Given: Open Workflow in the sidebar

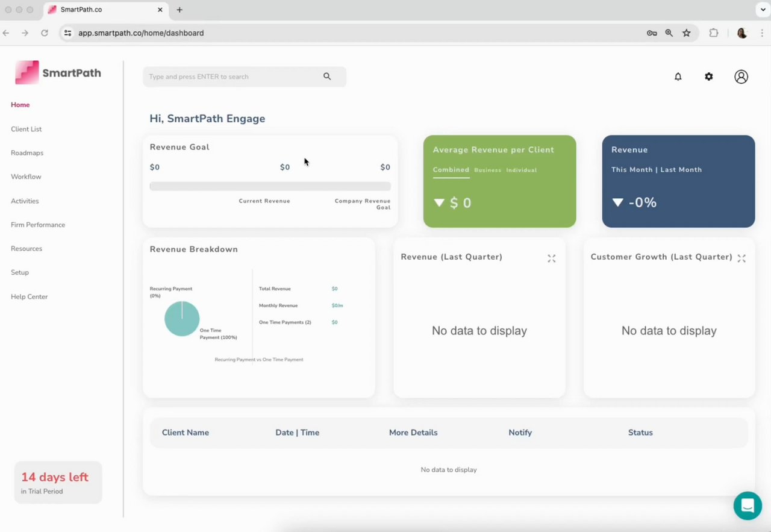Looking at the screenshot, I should [26, 177].
